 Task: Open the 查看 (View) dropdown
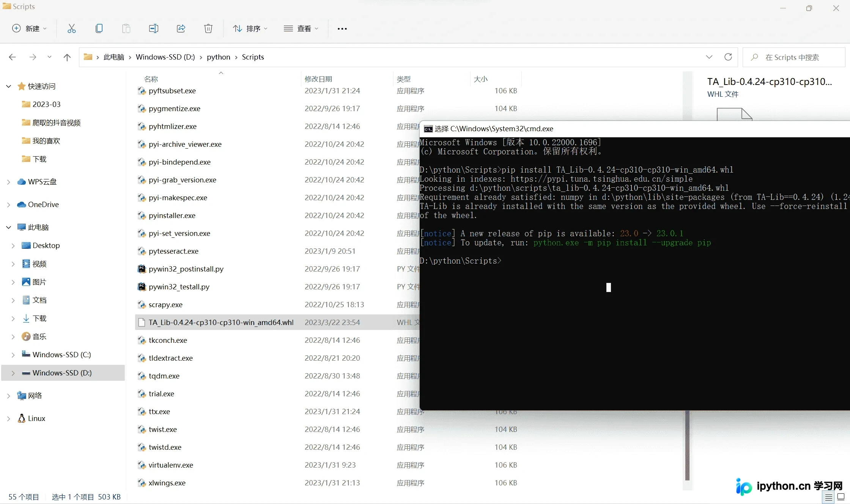301,28
